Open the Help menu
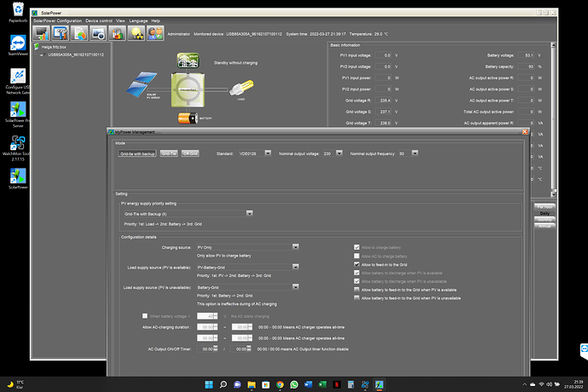The image size is (588, 392). tap(156, 20)
